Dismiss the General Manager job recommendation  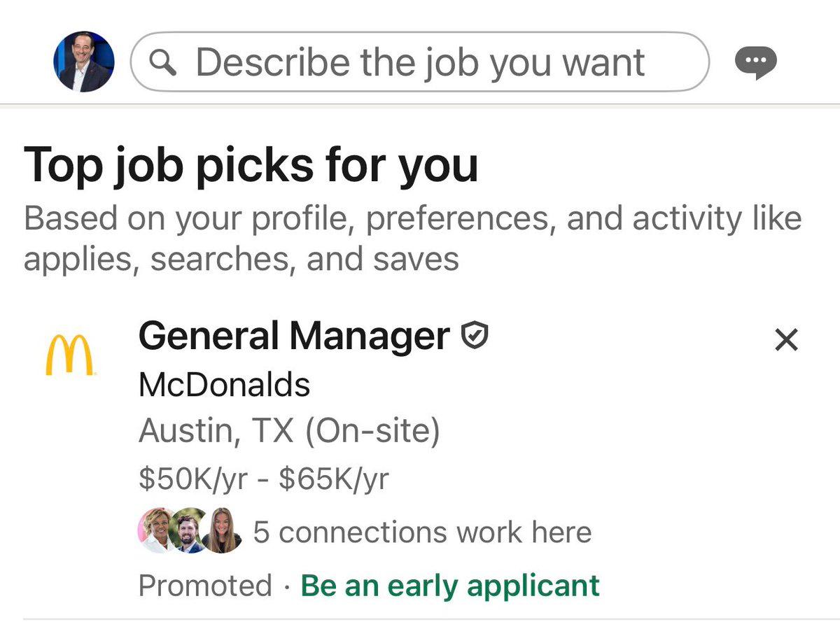[785, 340]
